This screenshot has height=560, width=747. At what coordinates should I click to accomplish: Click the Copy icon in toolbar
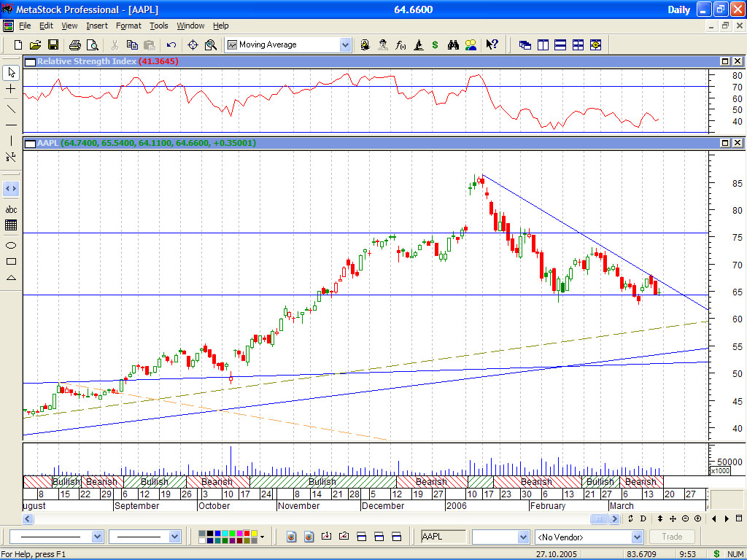coord(132,44)
